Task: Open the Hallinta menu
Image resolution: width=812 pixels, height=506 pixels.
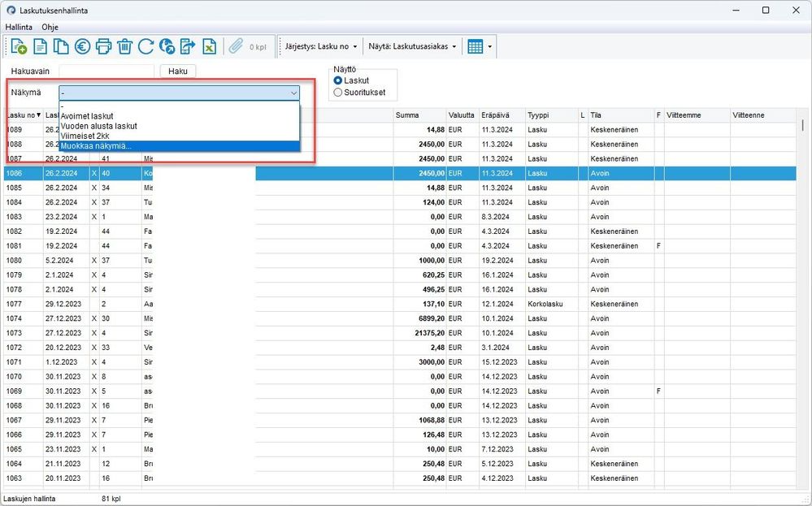Action: pos(19,26)
